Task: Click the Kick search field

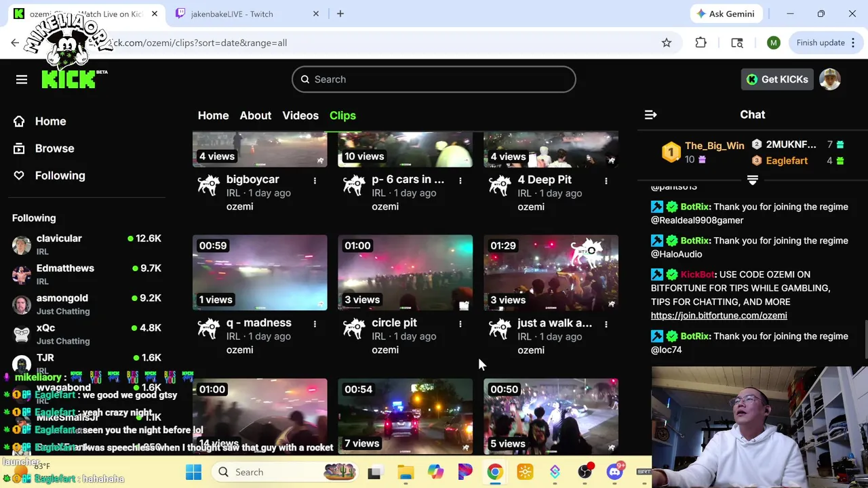Action: pos(434,79)
